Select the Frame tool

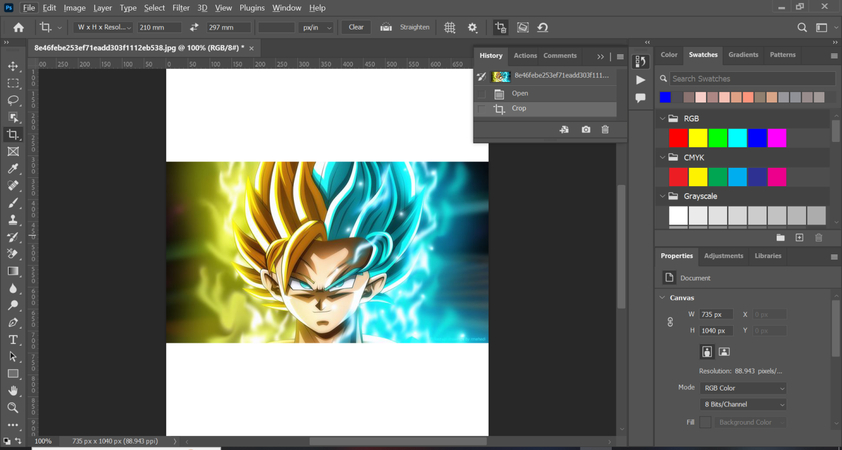[x=13, y=151]
